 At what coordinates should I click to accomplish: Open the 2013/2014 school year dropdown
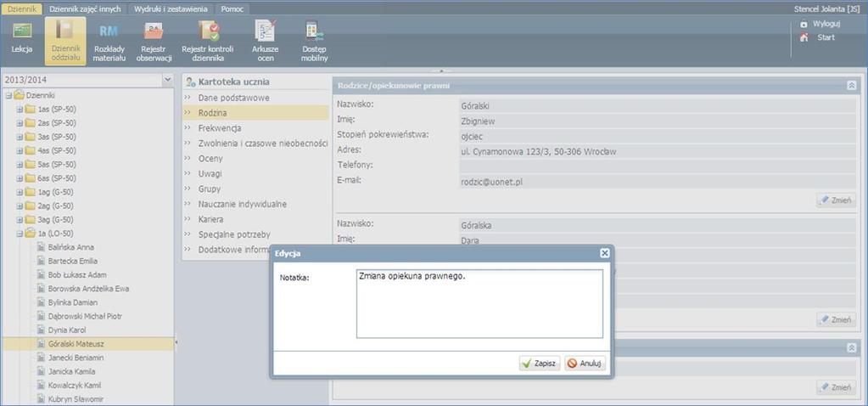tap(168, 81)
